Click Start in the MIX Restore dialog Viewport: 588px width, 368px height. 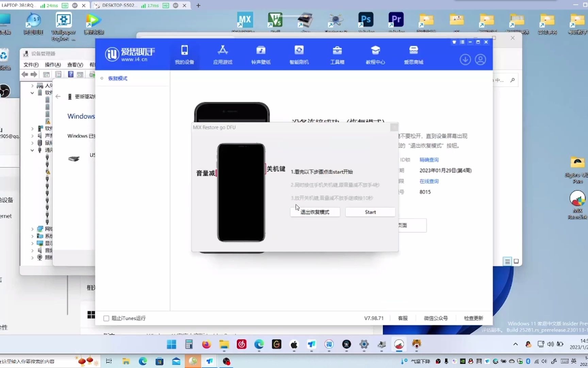(370, 212)
